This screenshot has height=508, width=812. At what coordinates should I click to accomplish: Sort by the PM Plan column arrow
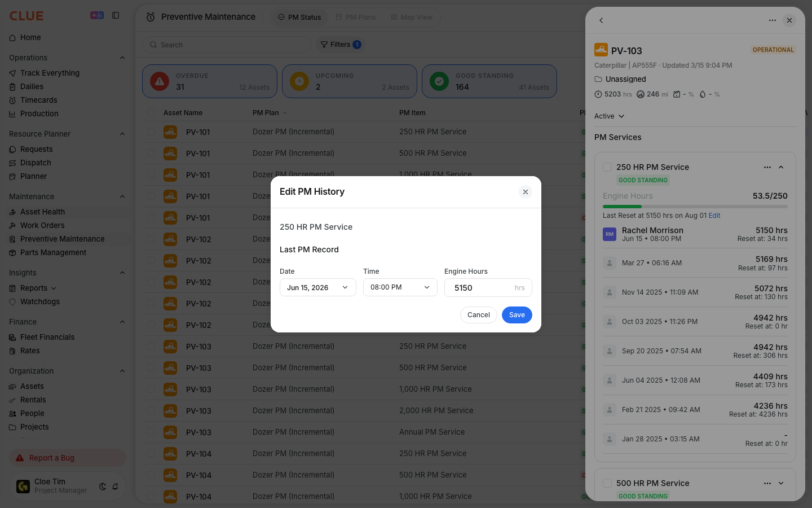point(285,113)
